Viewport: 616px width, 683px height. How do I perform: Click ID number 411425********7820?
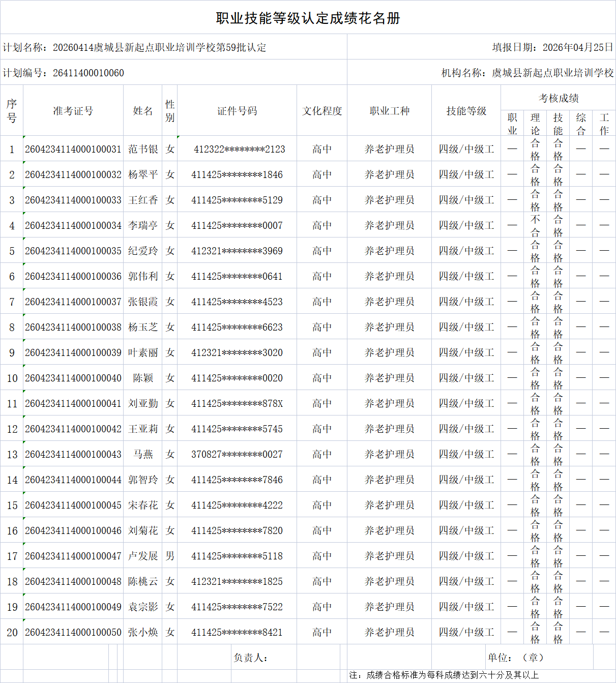pos(237,530)
